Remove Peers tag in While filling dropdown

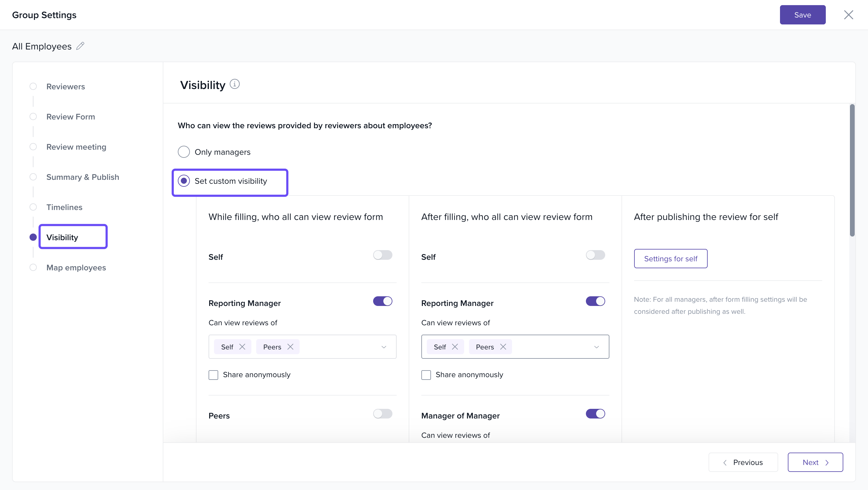pos(290,347)
